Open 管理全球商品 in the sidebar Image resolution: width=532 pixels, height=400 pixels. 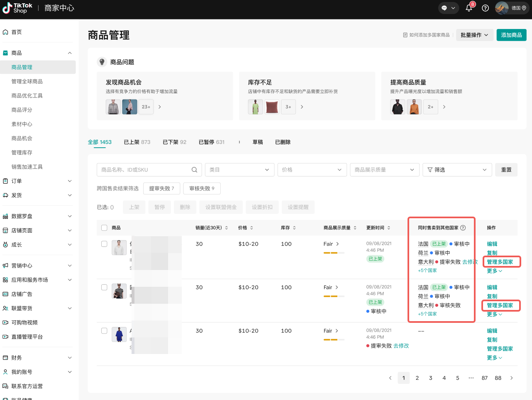(x=27, y=81)
